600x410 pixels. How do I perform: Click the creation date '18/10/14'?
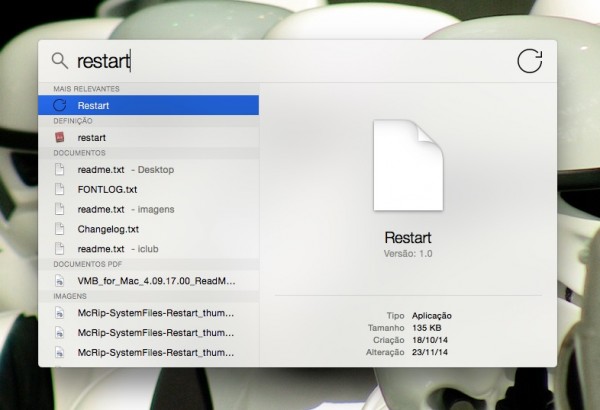click(x=430, y=340)
